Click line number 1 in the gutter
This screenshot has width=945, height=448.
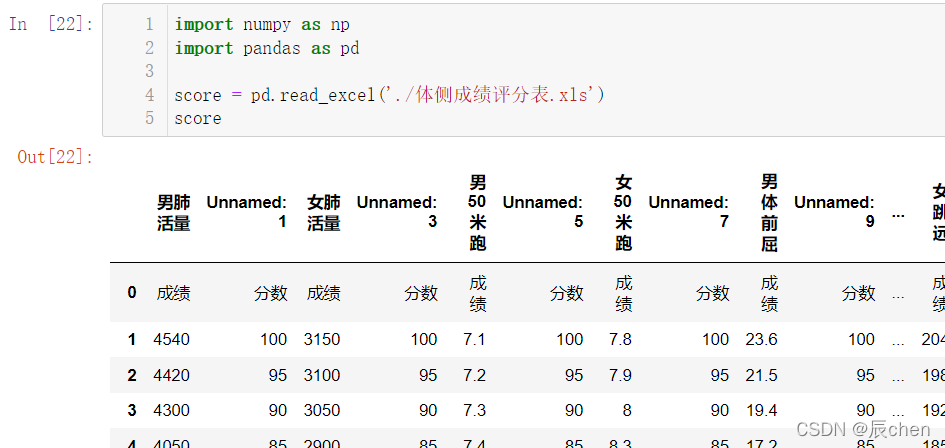click(x=149, y=25)
